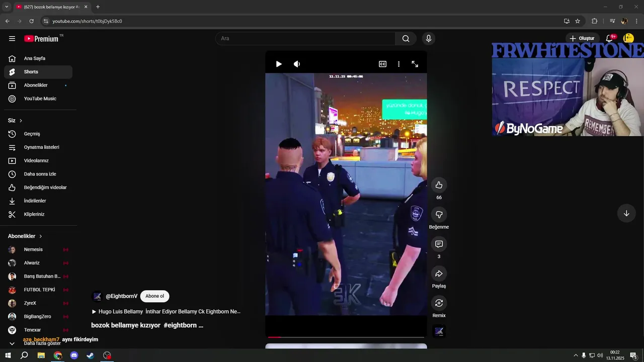Open Videolarınız
The height and width of the screenshot is (362, 644).
pyautogui.click(x=38, y=161)
